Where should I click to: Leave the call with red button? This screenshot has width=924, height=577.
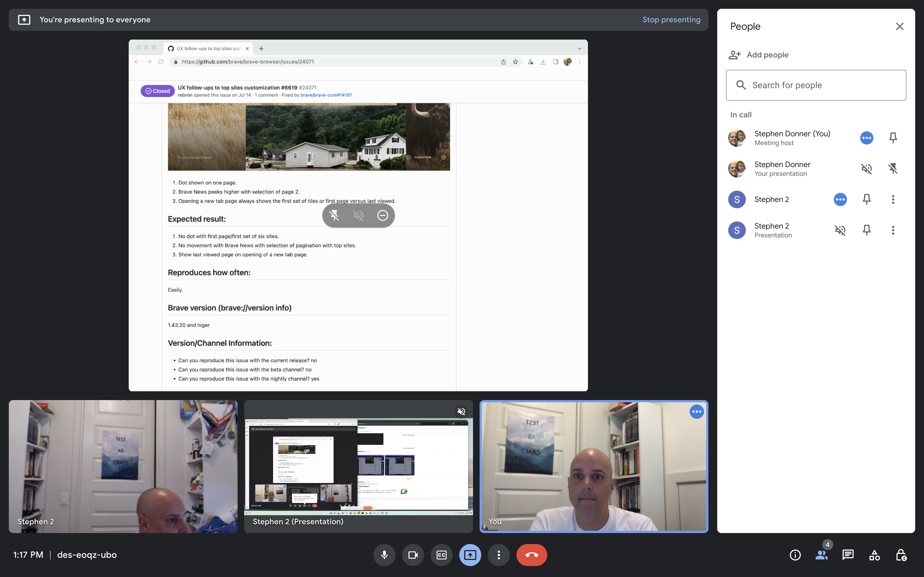532,555
